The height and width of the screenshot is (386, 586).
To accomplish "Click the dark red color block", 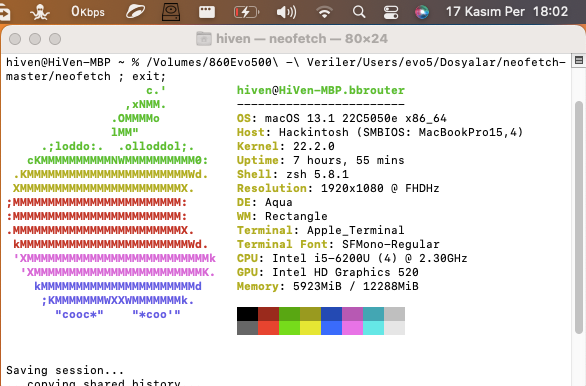I will click(x=268, y=314).
